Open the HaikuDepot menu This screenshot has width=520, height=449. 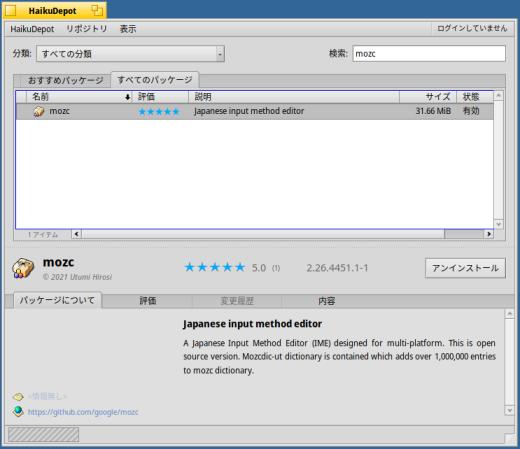point(32,29)
